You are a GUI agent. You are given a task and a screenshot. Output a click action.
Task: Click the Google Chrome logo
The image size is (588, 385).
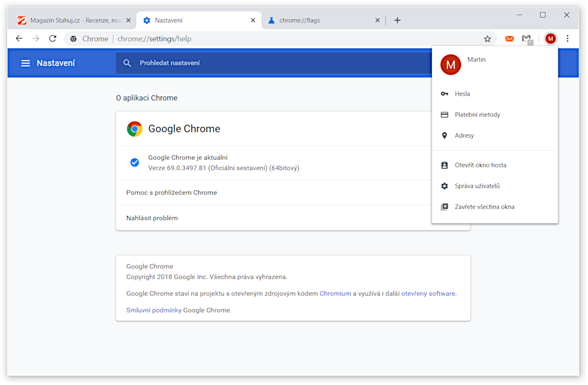coord(135,129)
